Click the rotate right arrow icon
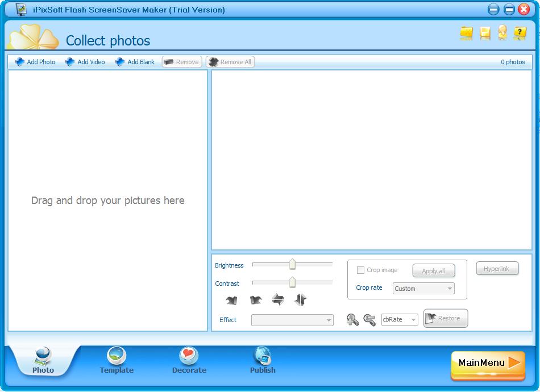The image size is (540, 392). [x=255, y=300]
